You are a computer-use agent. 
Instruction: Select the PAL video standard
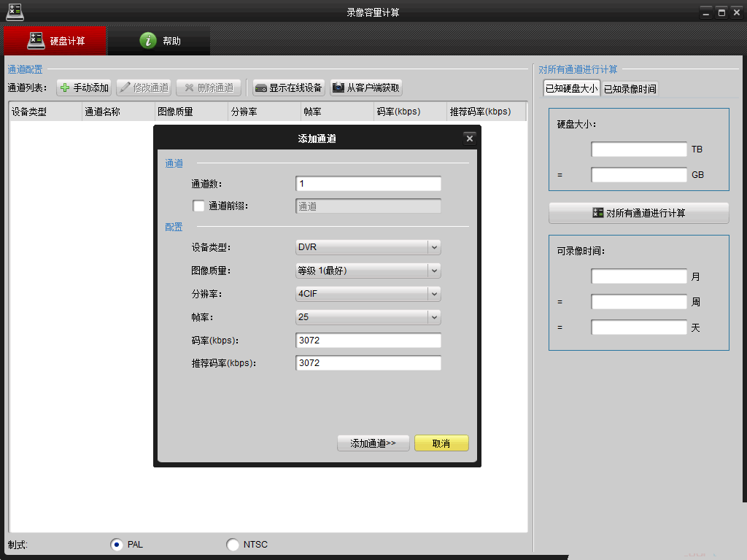click(x=116, y=544)
